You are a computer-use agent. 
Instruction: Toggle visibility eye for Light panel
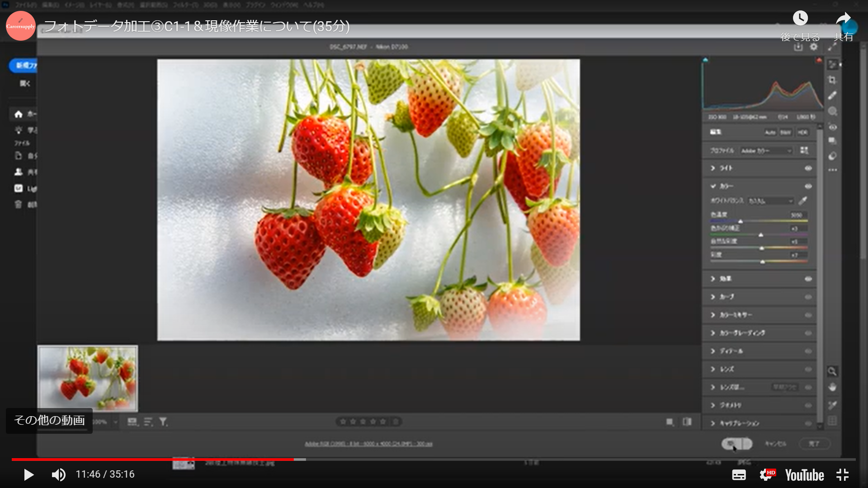pos(808,168)
